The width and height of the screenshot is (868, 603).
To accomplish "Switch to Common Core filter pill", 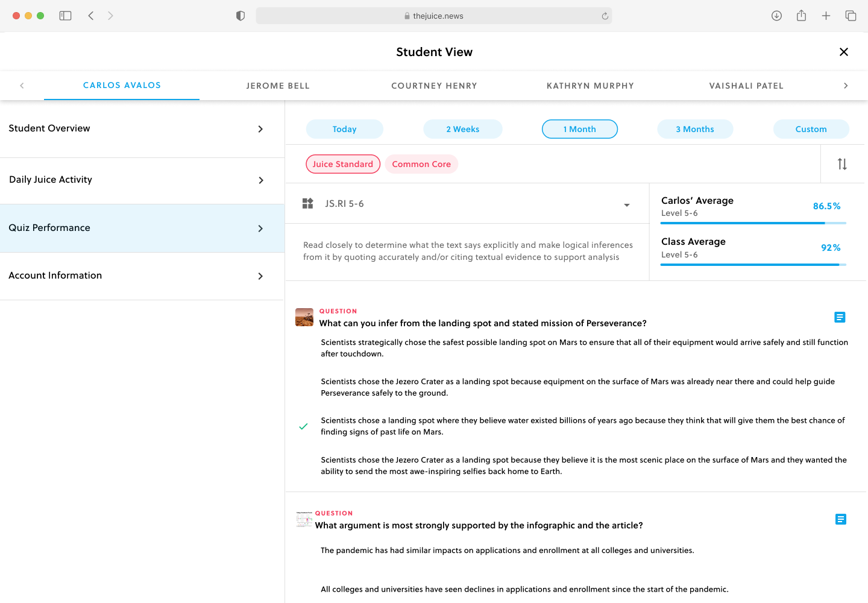I will (x=421, y=164).
